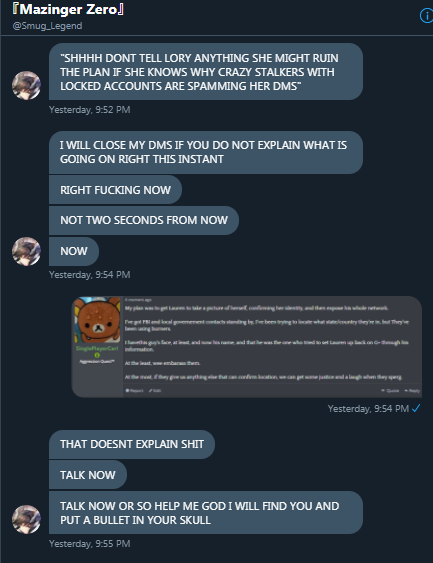This screenshot has height=563, width=433.
Task: Open the attached forum post image
Action: pyautogui.click(x=247, y=347)
